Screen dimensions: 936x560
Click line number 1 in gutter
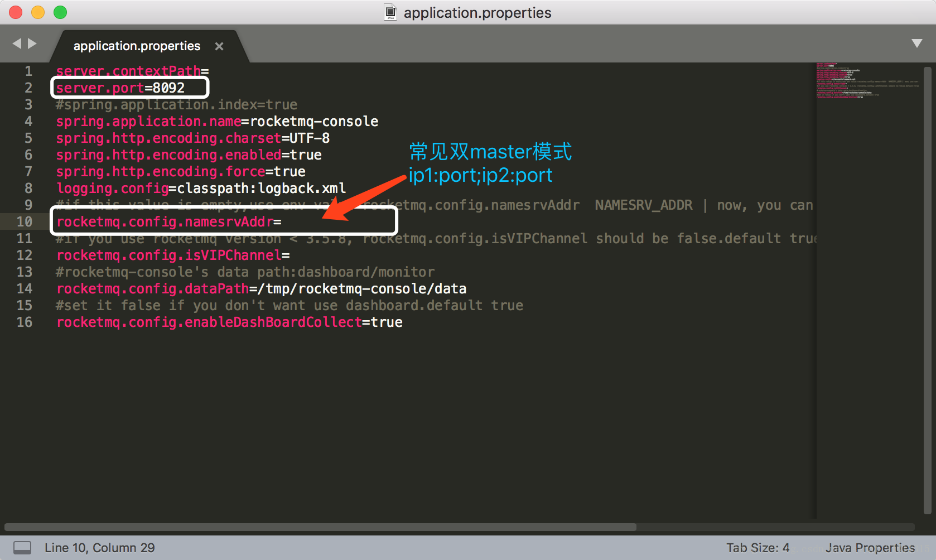coord(28,71)
